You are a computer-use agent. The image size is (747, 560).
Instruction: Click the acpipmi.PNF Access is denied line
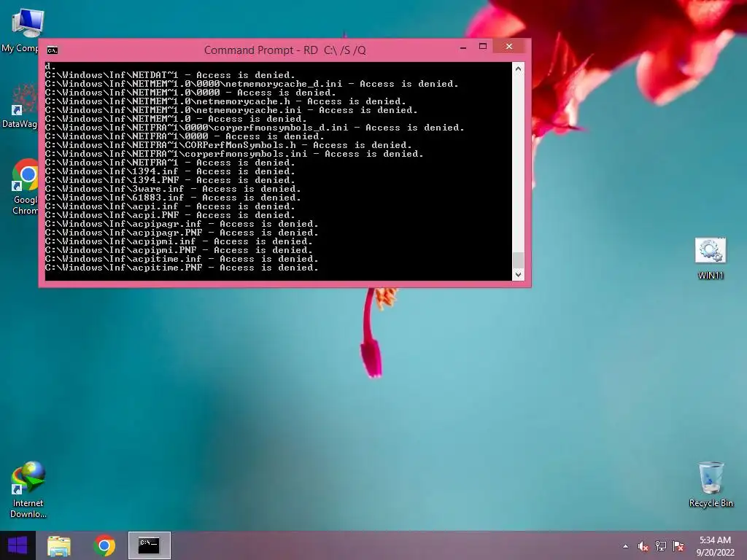(x=179, y=250)
